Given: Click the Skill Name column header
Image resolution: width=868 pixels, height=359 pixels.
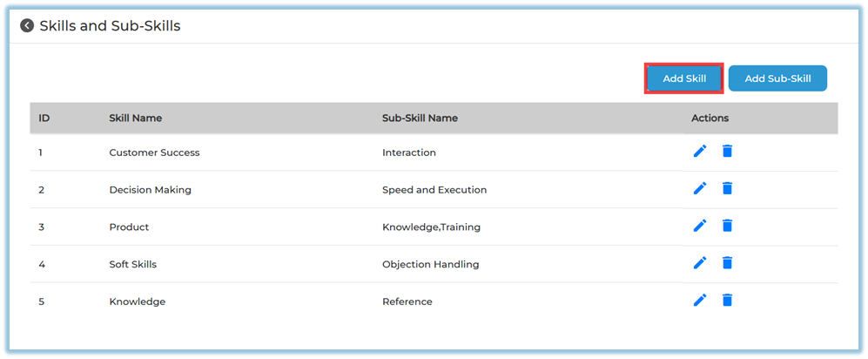Looking at the screenshot, I should point(135,118).
